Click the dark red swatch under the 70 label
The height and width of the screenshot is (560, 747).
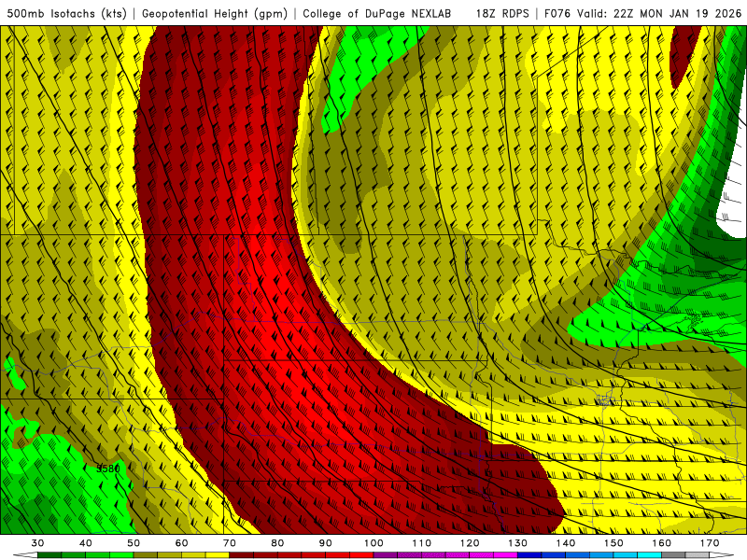click(x=242, y=555)
